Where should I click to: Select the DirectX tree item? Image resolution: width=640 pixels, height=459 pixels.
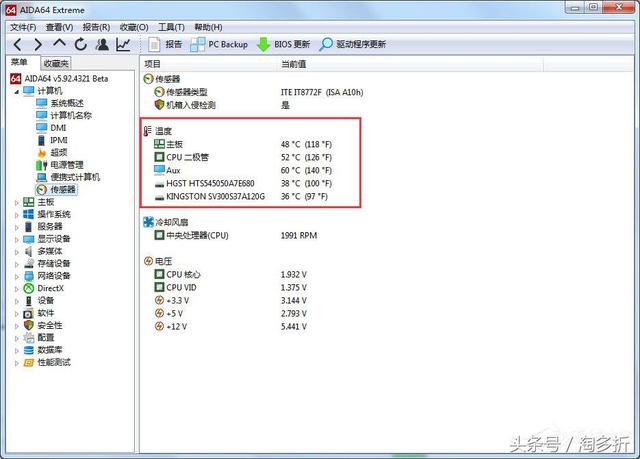point(50,288)
